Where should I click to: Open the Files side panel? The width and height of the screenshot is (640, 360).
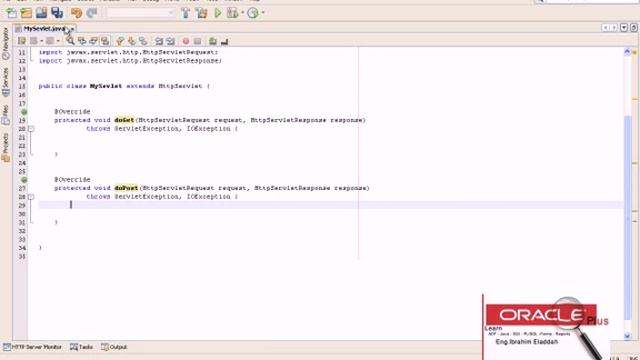coord(6,115)
